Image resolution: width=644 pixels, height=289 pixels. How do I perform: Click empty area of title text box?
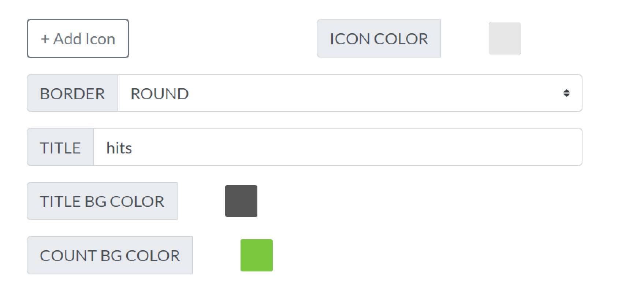[x=366, y=147]
